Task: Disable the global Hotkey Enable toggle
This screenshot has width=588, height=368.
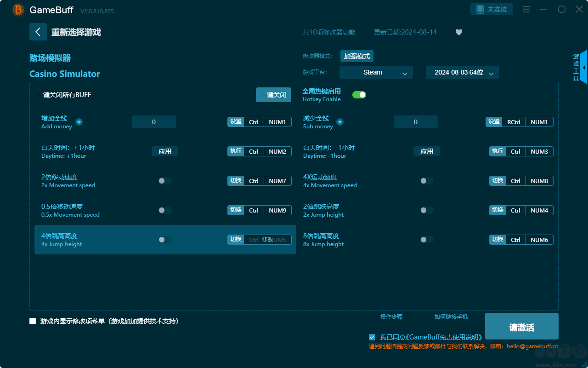Action: point(359,95)
